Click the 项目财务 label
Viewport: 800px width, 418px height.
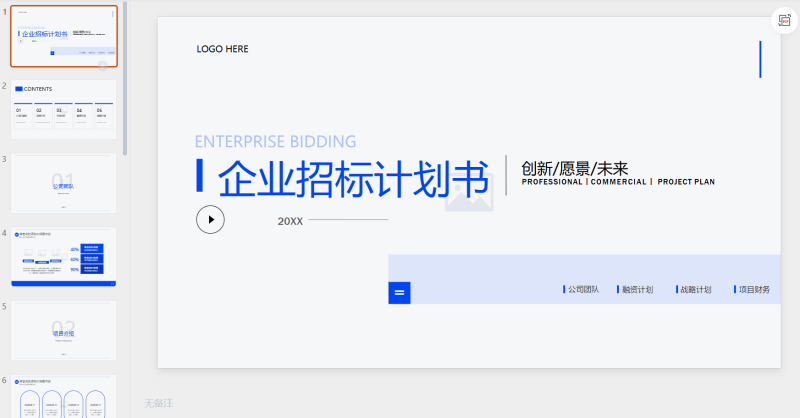(x=754, y=289)
